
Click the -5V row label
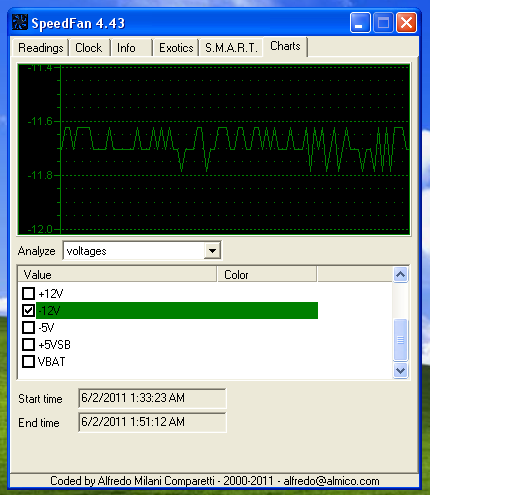tap(46, 328)
